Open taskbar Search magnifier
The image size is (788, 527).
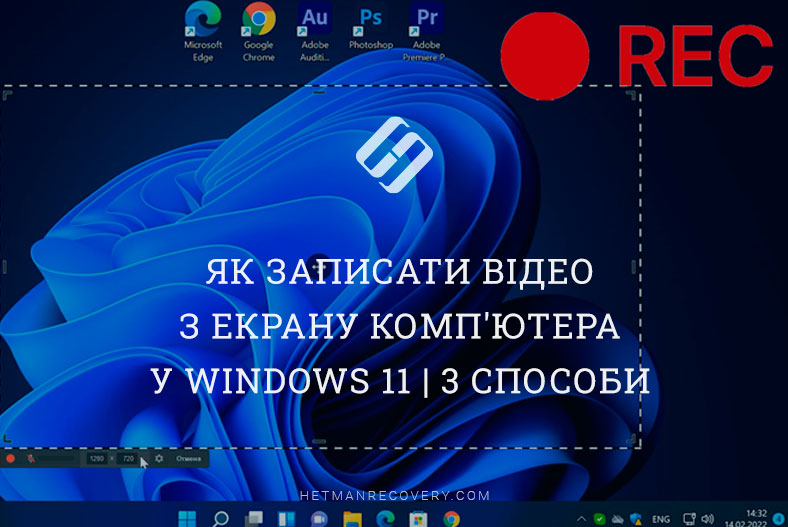coord(221,518)
